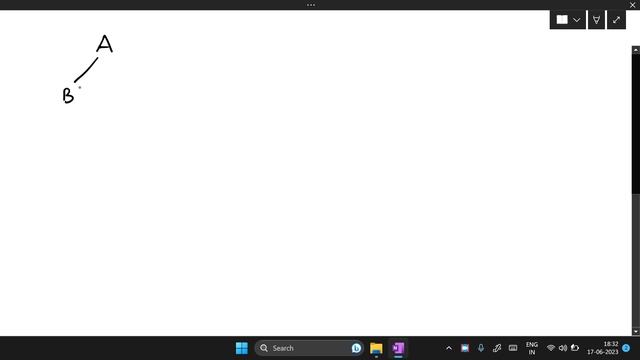
Task: Open File Explorer from taskbar
Action: [x=376, y=348]
